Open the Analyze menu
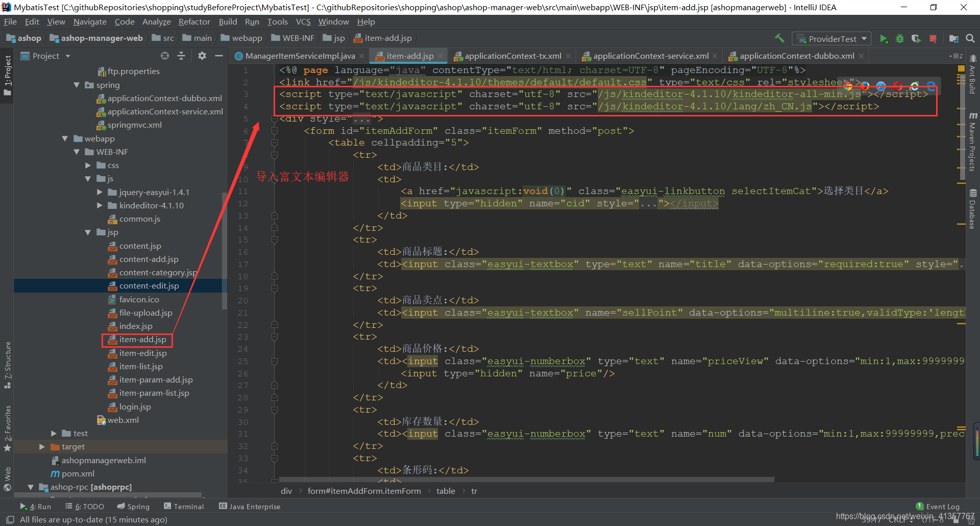 (156, 22)
